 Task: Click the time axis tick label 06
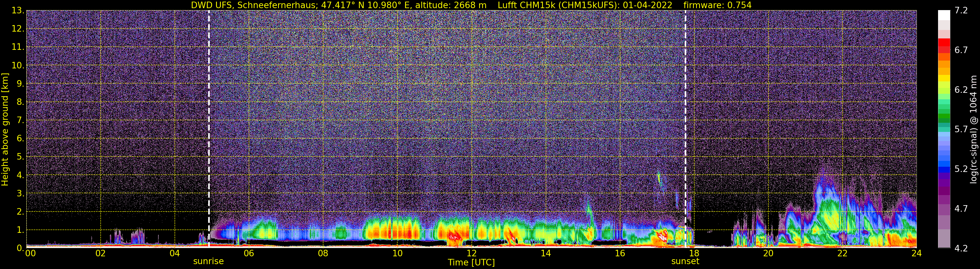pyautogui.click(x=249, y=253)
